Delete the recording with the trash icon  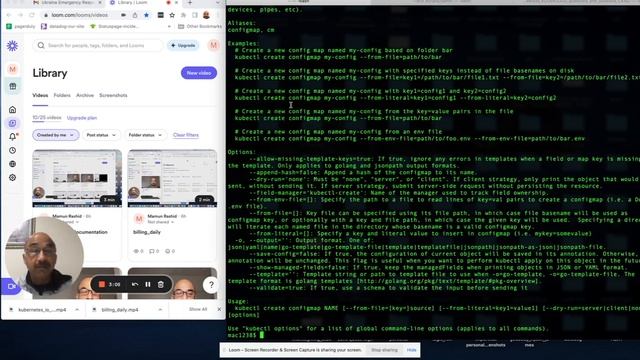[161, 284]
